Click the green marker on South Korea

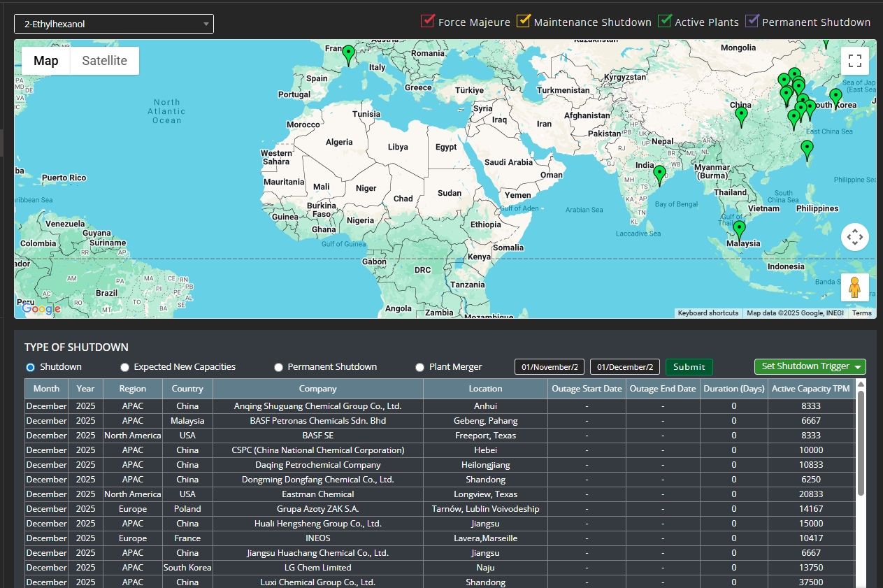[x=835, y=99]
